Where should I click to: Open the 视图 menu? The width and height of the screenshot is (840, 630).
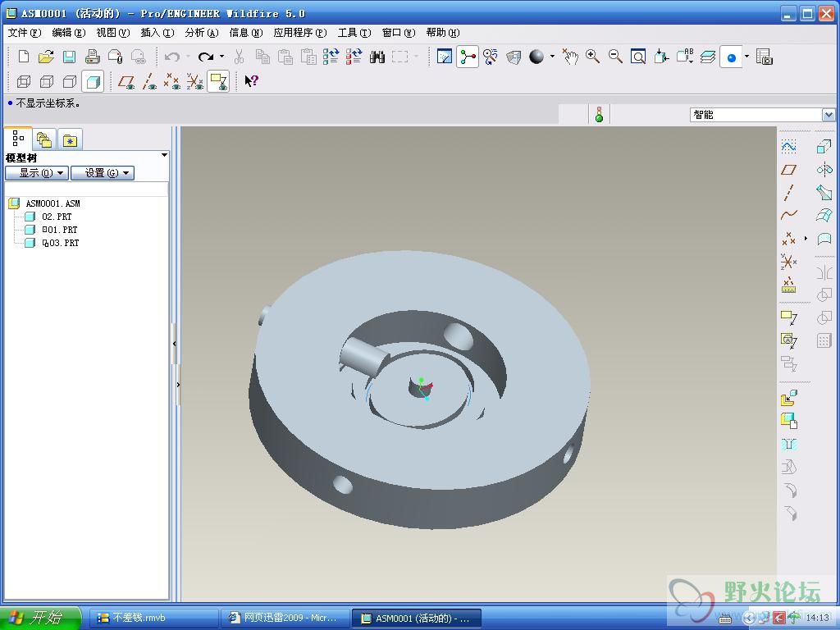pos(113,33)
